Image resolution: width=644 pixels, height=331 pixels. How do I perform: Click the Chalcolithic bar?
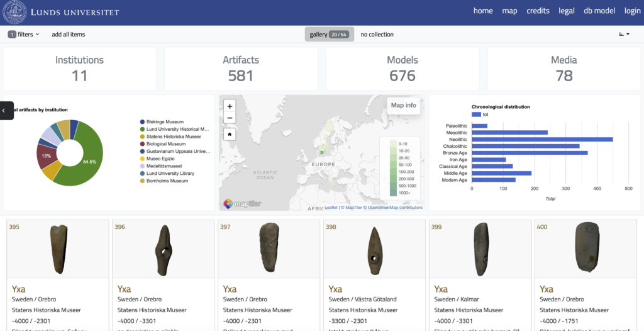pos(526,146)
